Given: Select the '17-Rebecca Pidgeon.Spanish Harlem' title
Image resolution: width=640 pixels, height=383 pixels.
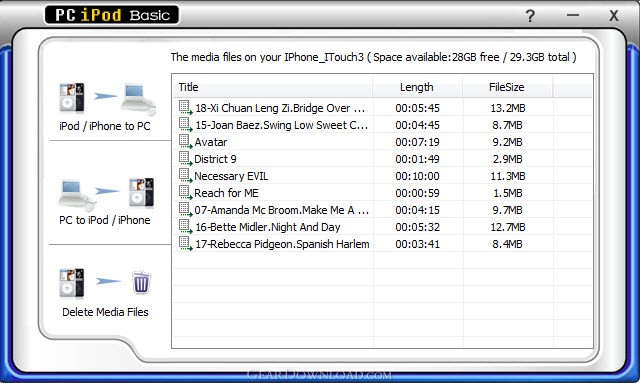Looking at the screenshot, I should [282, 244].
